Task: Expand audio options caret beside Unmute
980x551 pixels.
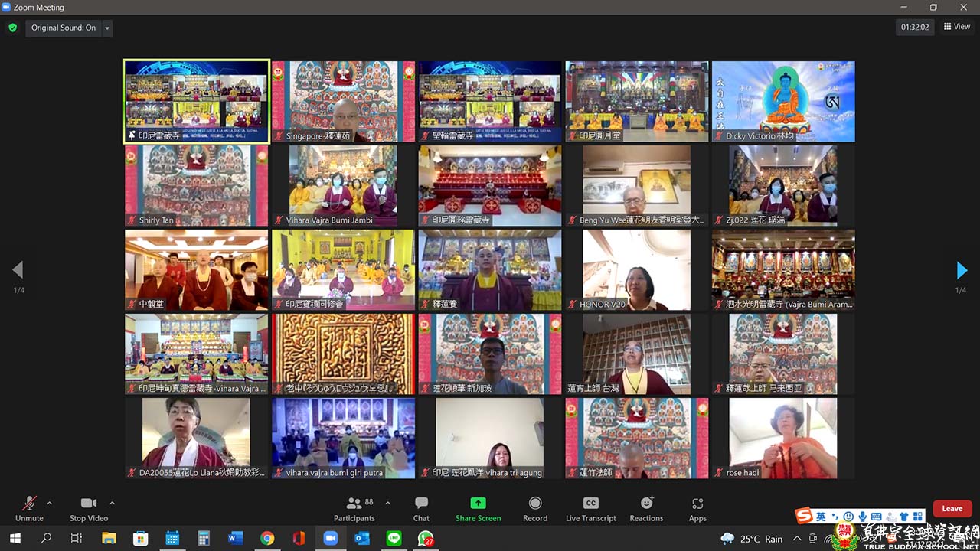Action: (50, 503)
